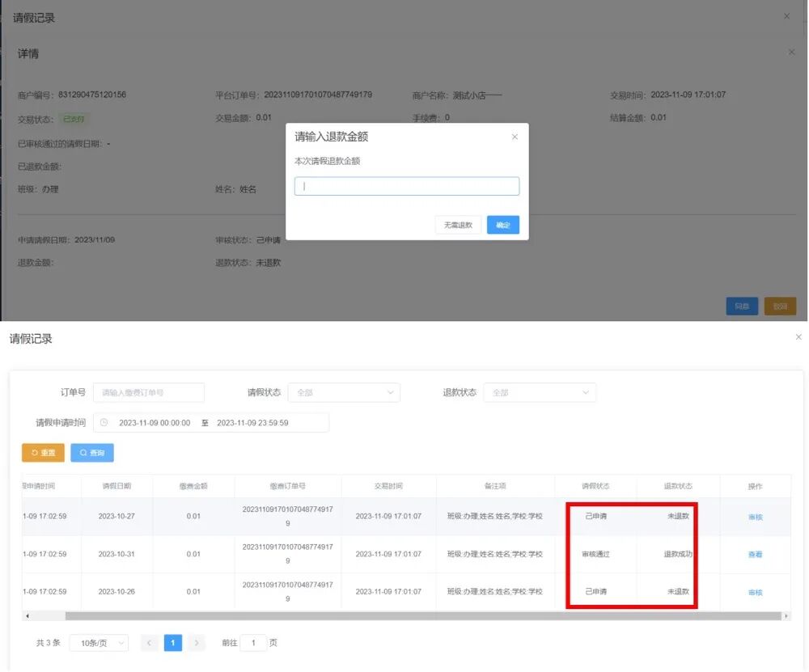Image resolution: width=809 pixels, height=672 pixels.
Task: Click 操作 column header
Action: tap(756, 486)
